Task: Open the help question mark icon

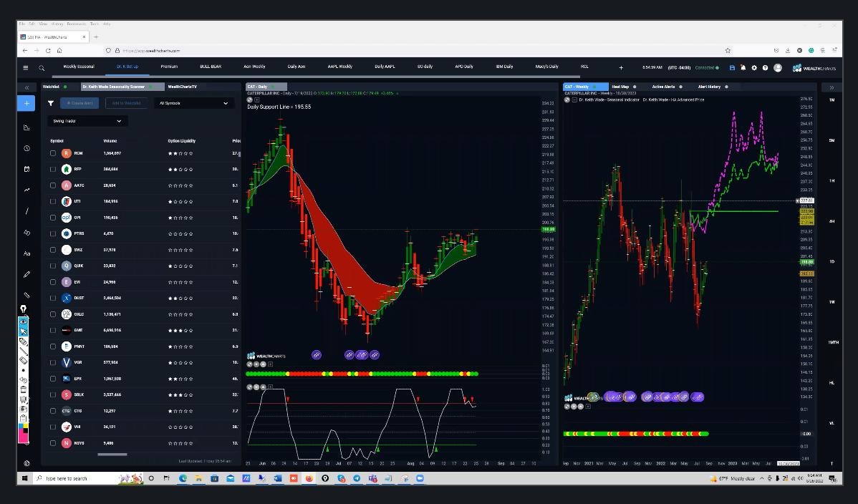Action: point(765,68)
